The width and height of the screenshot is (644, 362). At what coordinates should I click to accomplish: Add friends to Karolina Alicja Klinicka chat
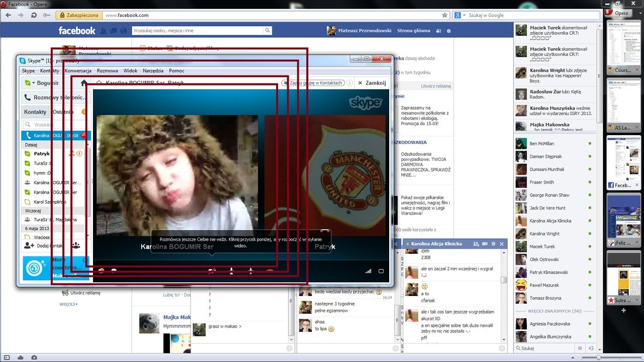pyautogui.click(x=476, y=244)
